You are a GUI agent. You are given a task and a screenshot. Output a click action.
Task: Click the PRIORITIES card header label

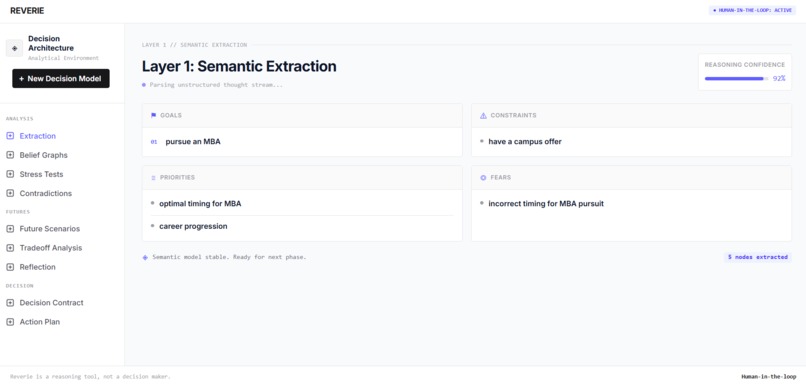pos(177,178)
